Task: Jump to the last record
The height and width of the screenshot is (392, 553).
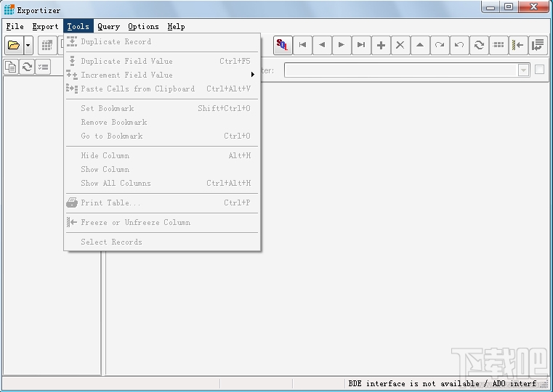Action: (x=361, y=45)
